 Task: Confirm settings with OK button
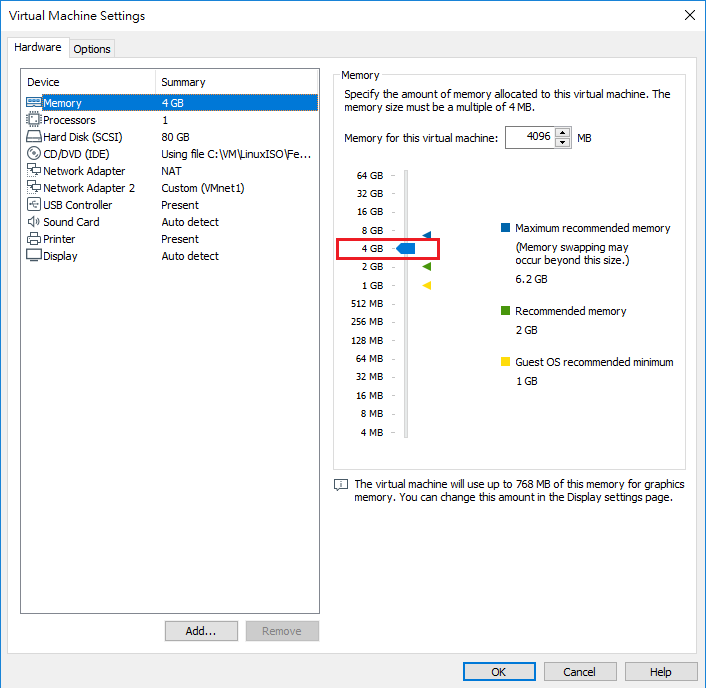[499, 672]
